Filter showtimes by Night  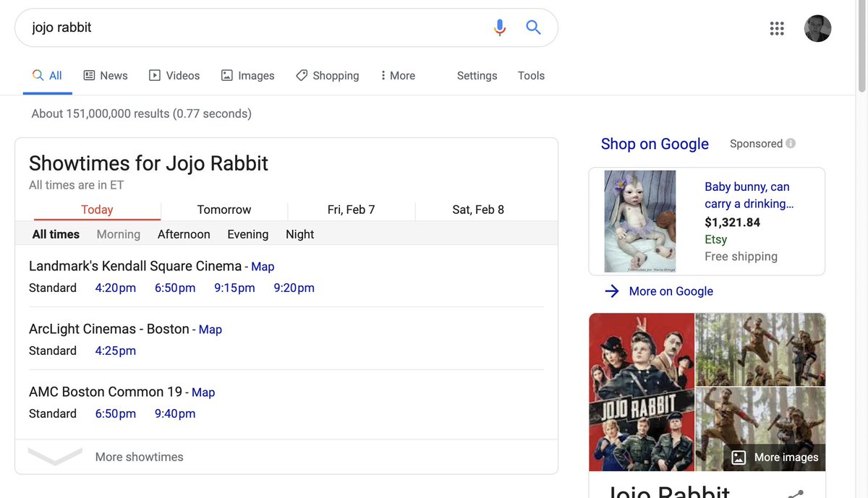pos(299,234)
